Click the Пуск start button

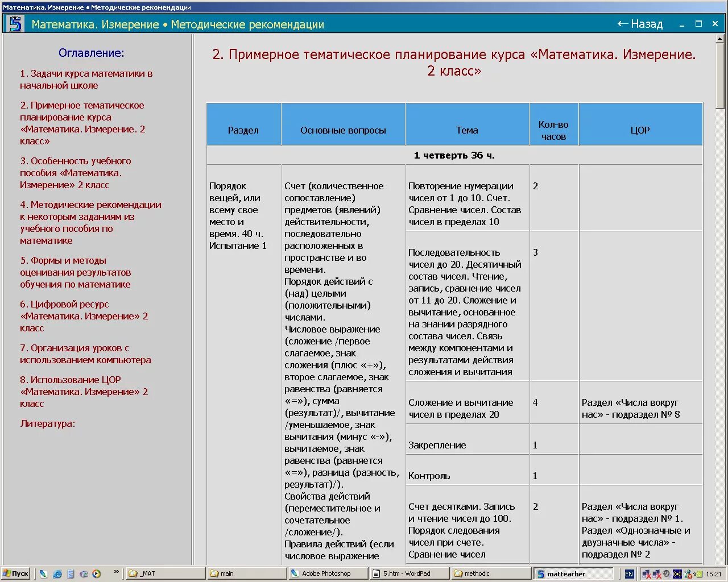point(16,573)
